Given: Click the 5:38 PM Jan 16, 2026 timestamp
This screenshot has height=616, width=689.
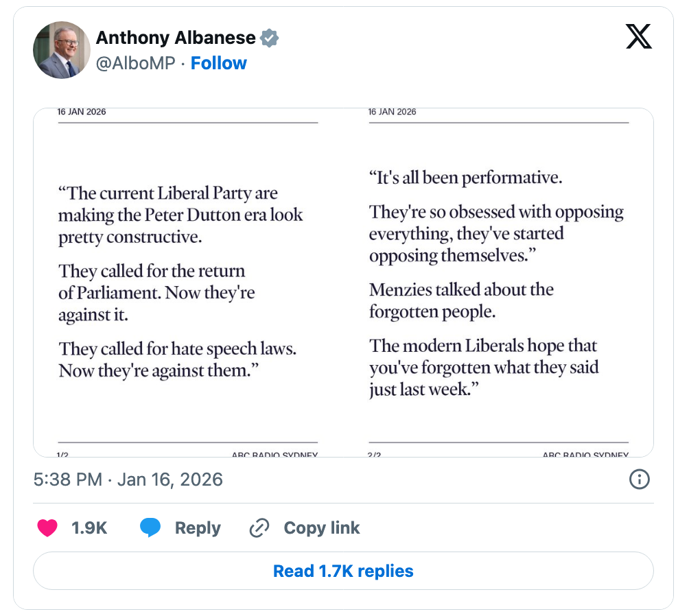Looking at the screenshot, I should click(x=128, y=479).
